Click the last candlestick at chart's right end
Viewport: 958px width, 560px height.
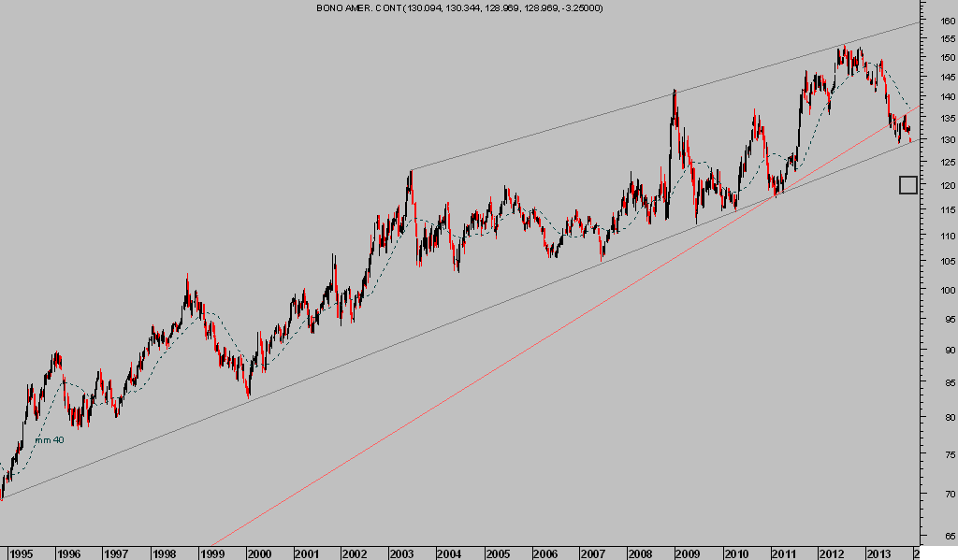(910, 138)
